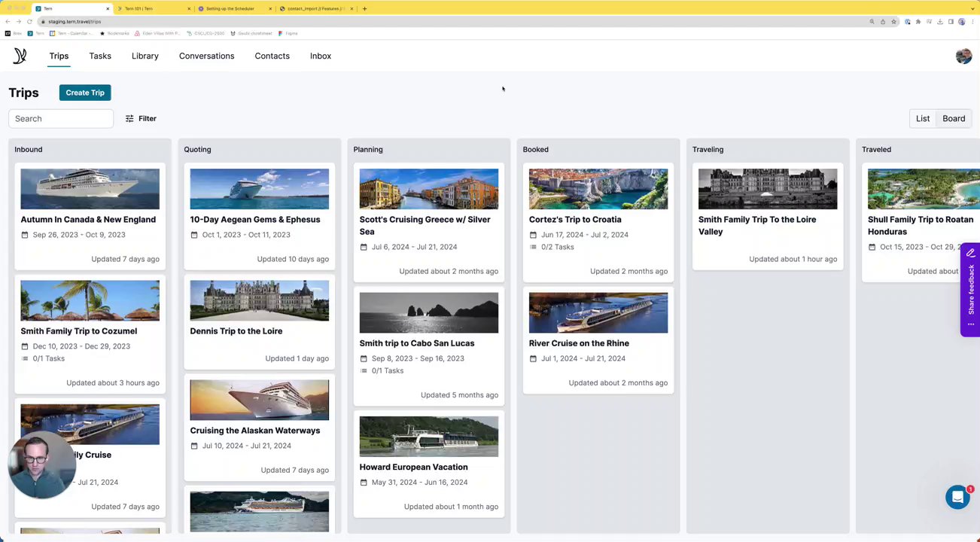
Task: Switch to List view
Action: point(923,119)
